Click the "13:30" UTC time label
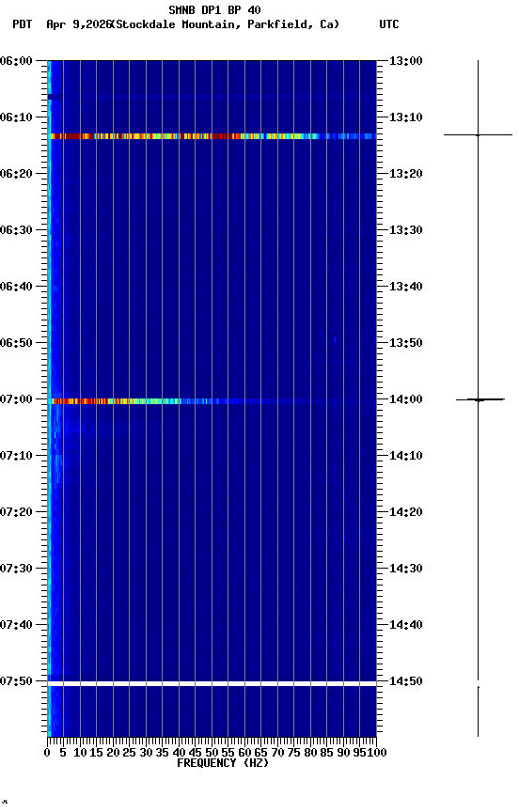 (406, 230)
